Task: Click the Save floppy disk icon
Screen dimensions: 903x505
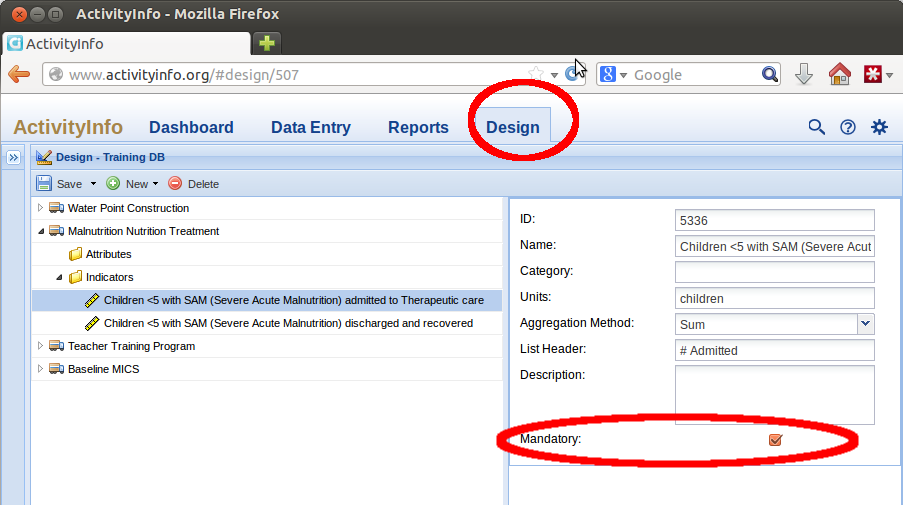Action: point(44,184)
